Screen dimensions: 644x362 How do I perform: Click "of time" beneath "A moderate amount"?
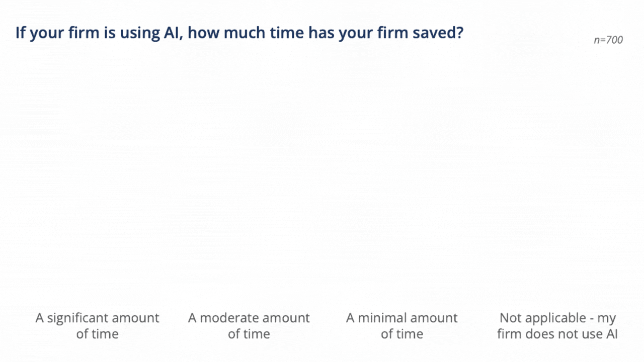pos(249,334)
